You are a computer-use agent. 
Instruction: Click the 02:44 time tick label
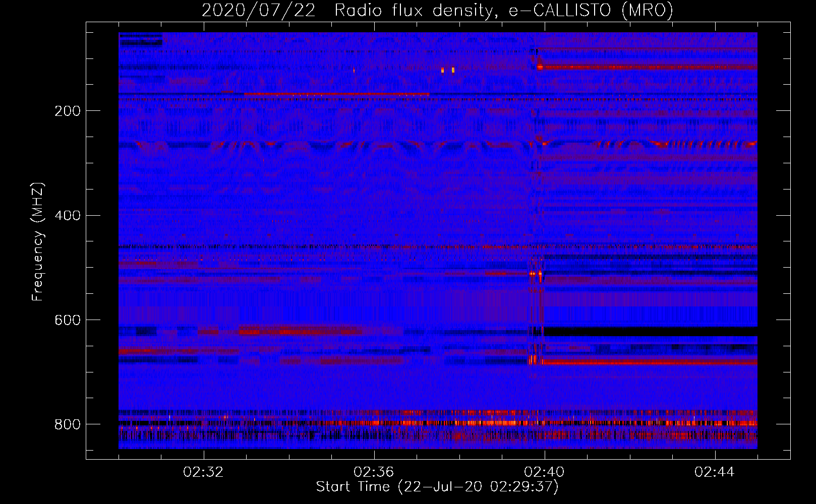pos(715,472)
